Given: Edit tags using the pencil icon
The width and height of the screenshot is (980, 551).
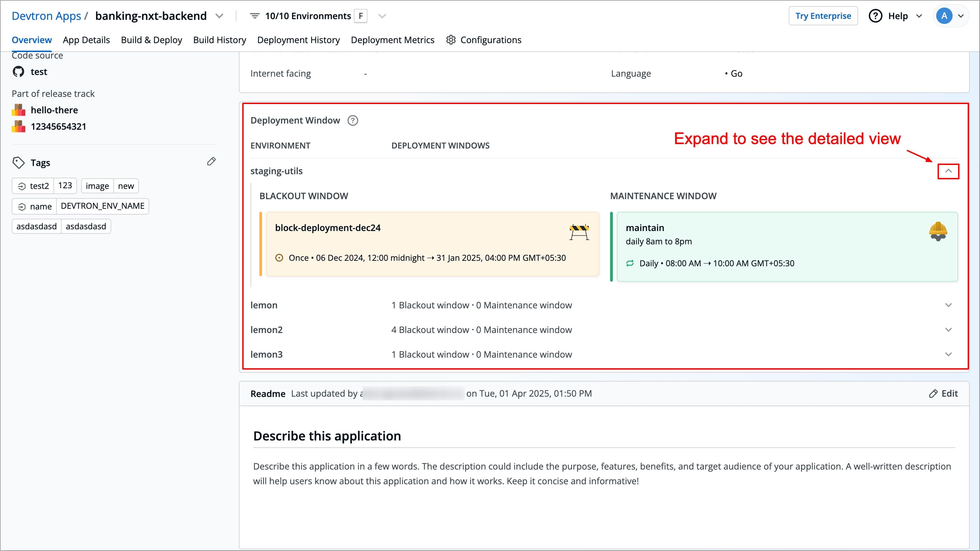Looking at the screenshot, I should 211,161.
